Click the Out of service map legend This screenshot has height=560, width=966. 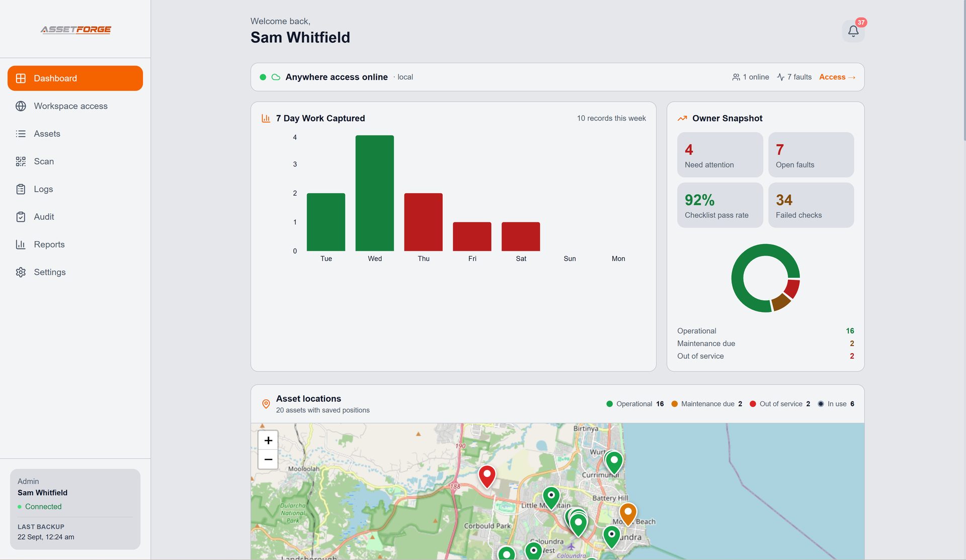pyautogui.click(x=780, y=404)
